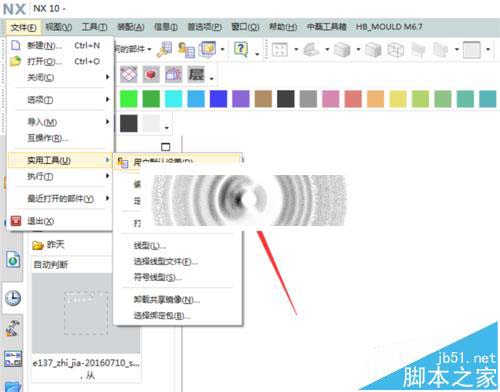Pick the pink color swatch
Screen dimensions: 500x392
coord(331,99)
